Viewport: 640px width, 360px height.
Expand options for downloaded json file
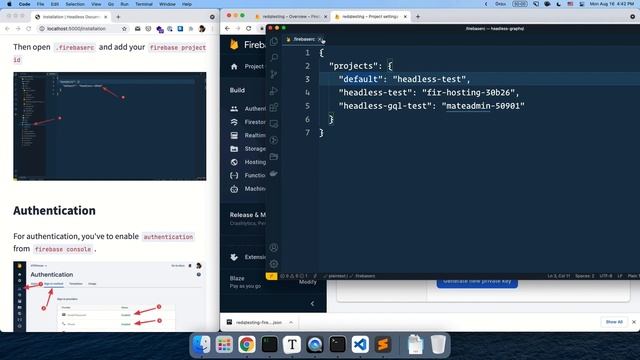click(x=291, y=322)
